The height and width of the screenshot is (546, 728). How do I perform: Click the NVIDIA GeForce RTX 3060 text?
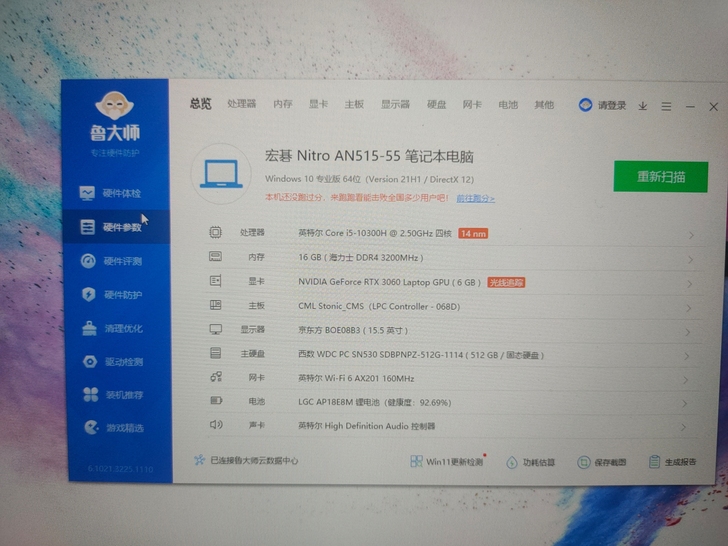click(389, 282)
